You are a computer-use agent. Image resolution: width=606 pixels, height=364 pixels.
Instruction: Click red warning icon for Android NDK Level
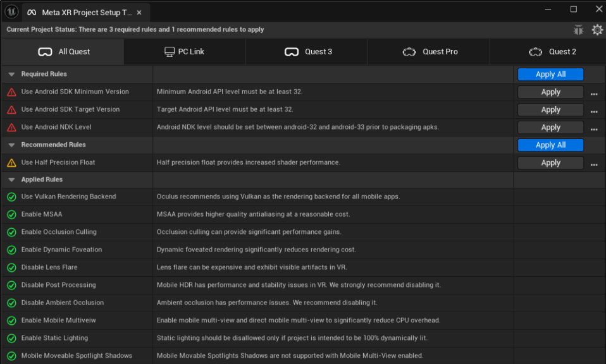pyautogui.click(x=11, y=128)
